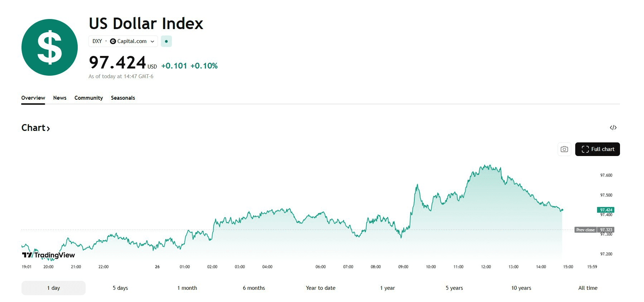Screen dimensions: 644x302
Task: Choose the All time range
Action: 588,288
